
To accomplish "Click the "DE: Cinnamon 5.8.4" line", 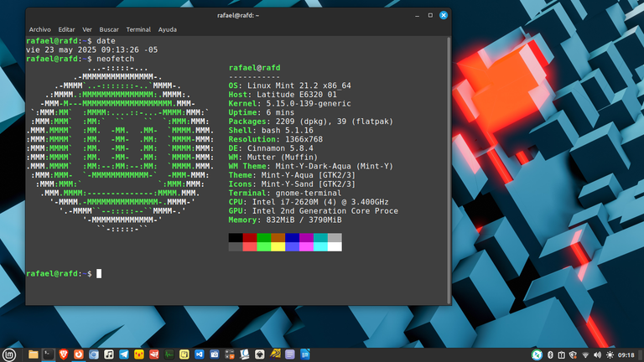I will [271, 148].
